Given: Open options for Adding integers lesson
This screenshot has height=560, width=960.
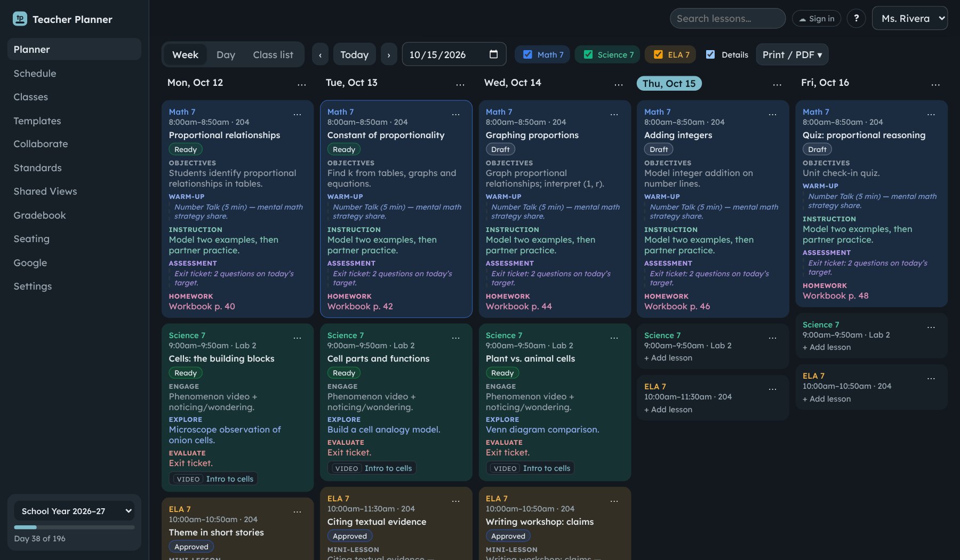Looking at the screenshot, I should click(772, 114).
